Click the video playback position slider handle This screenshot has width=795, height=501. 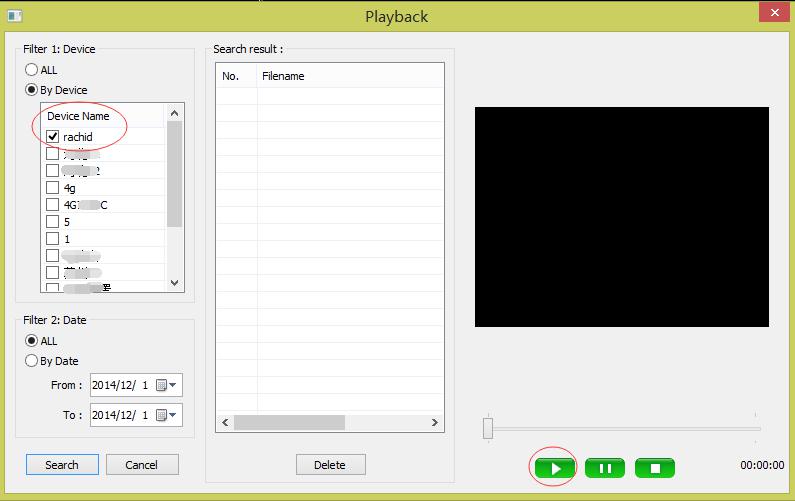tap(488, 428)
